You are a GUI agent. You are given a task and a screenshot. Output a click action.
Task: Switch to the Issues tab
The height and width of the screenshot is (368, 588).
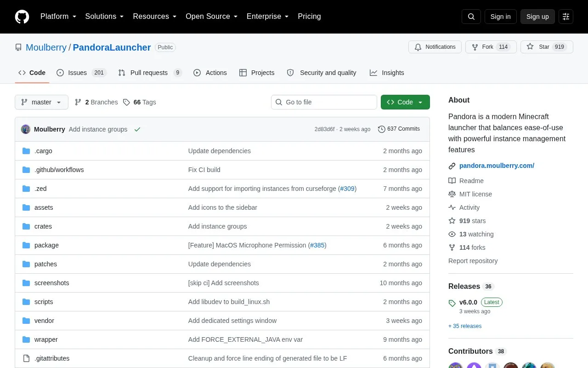(x=81, y=73)
